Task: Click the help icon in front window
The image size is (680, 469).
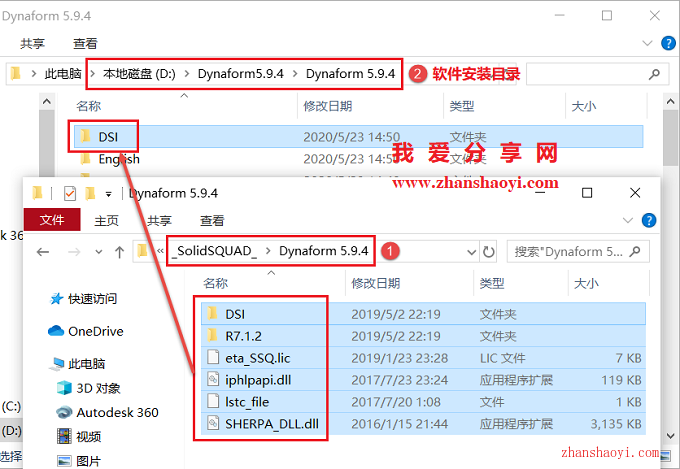Action: pyautogui.click(x=649, y=220)
